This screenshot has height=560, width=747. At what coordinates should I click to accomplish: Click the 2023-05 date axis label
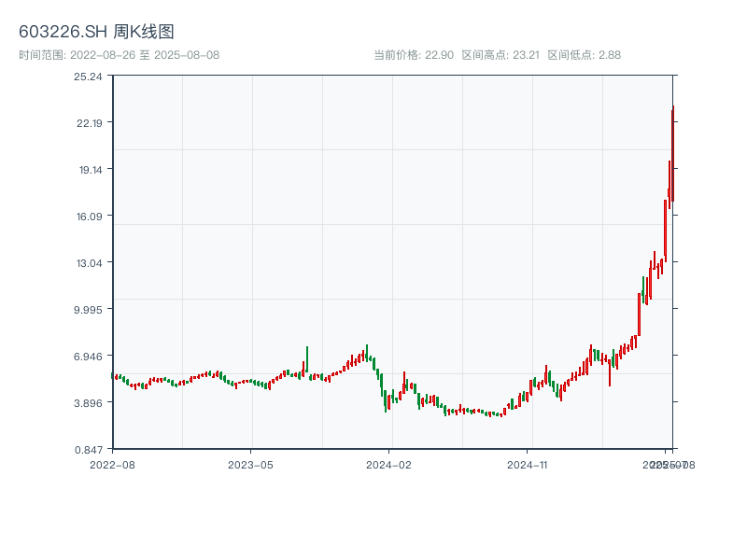(x=250, y=464)
